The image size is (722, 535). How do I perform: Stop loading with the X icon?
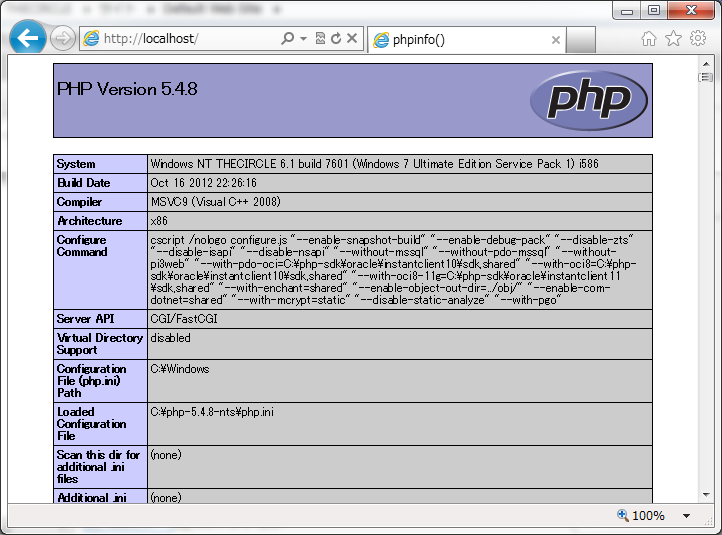click(352, 38)
